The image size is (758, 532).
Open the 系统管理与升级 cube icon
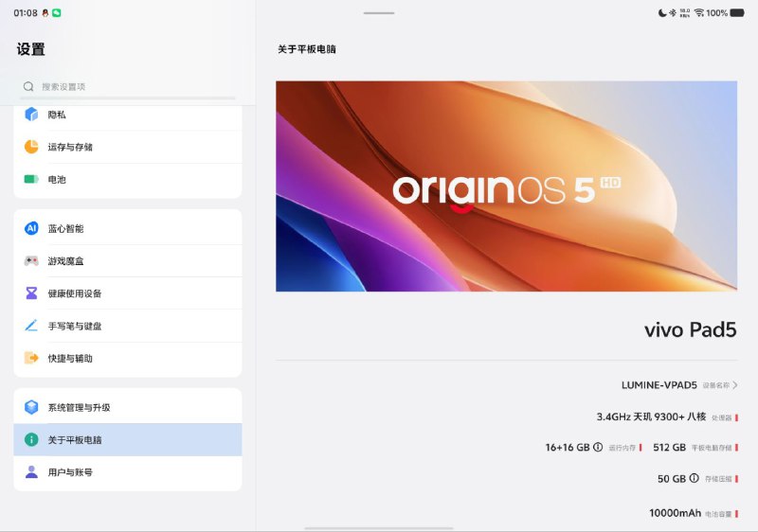[x=31, y=407]
